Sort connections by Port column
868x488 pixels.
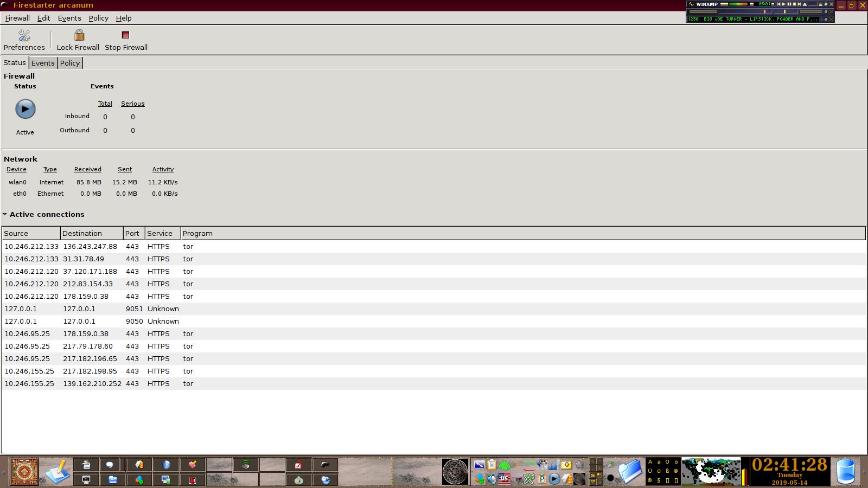[134, 233]
